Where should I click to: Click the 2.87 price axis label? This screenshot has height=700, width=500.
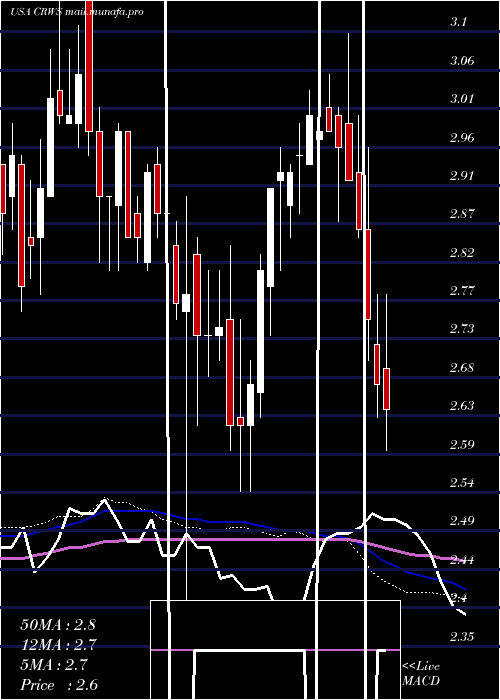[x=462, y=214]
